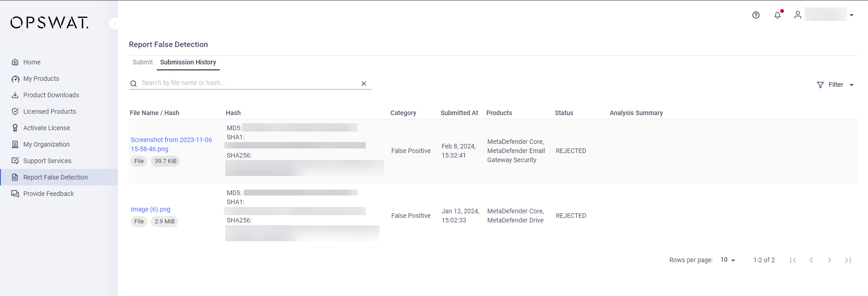Click the Support Services icon
This screenshot has width=868, height=296.
(15, 161)
